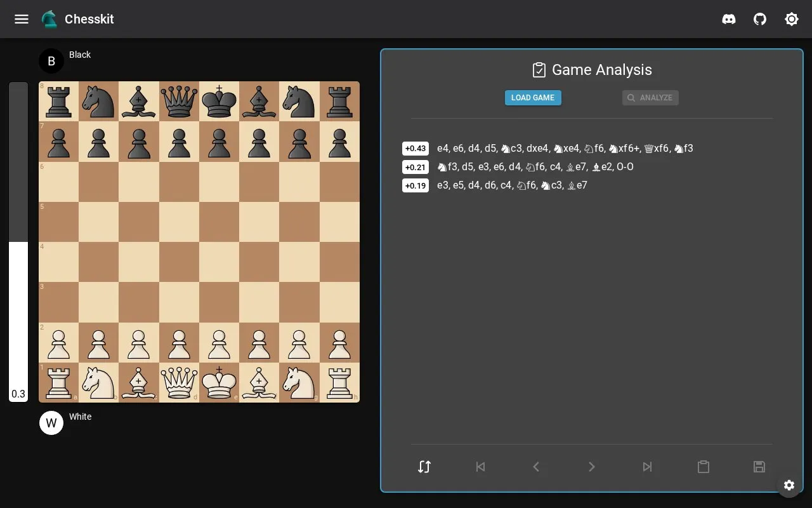The image size is (812, 508).
Task: Select the engine line ending with O-O
Action: (535, 167)
